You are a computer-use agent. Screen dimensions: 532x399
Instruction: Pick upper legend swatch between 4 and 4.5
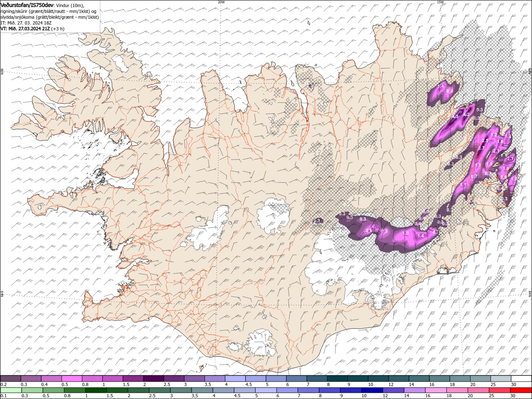pyautogui.click(x=235, y=378)
